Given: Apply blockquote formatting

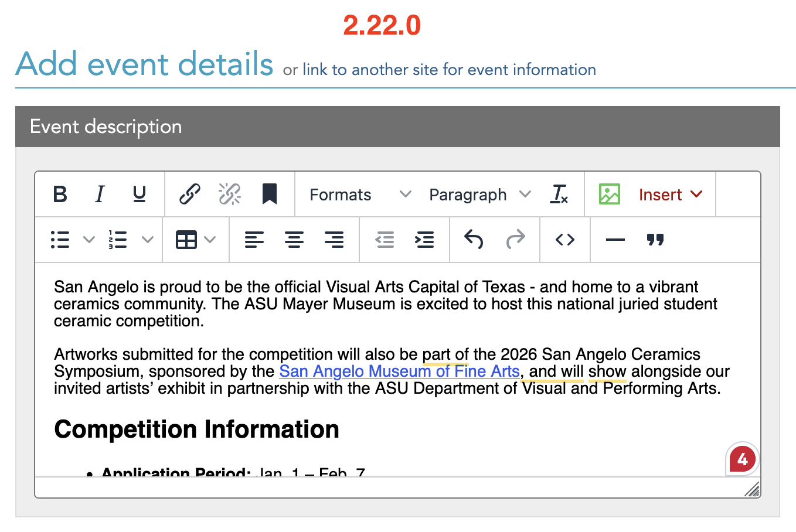Looking at the screenshot, I should pos(655,240).
